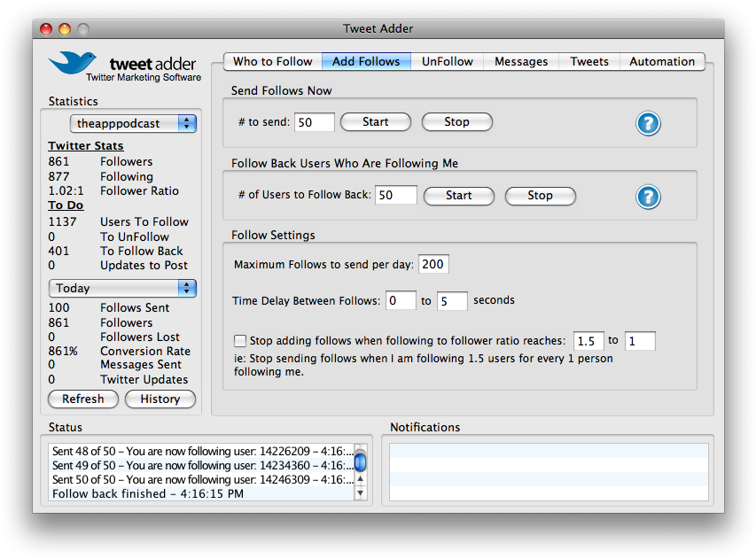Viewport: 756px width, 558px height.
Task: Click the maximum time delay field
Action: pyautogui.click(x=452, y=301)
